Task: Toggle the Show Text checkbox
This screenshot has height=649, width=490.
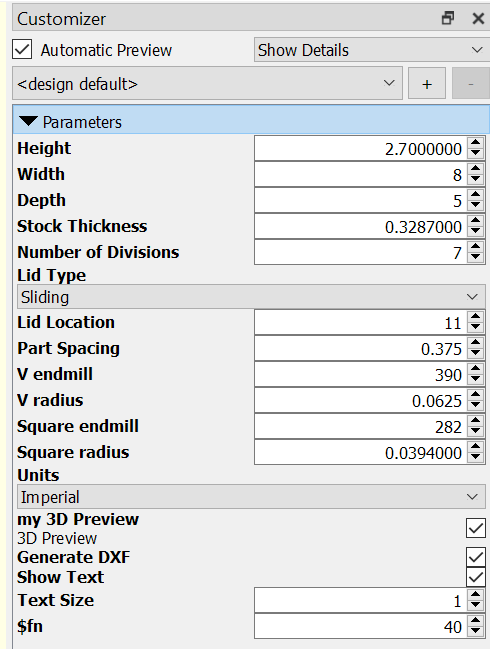Action: 476,577
